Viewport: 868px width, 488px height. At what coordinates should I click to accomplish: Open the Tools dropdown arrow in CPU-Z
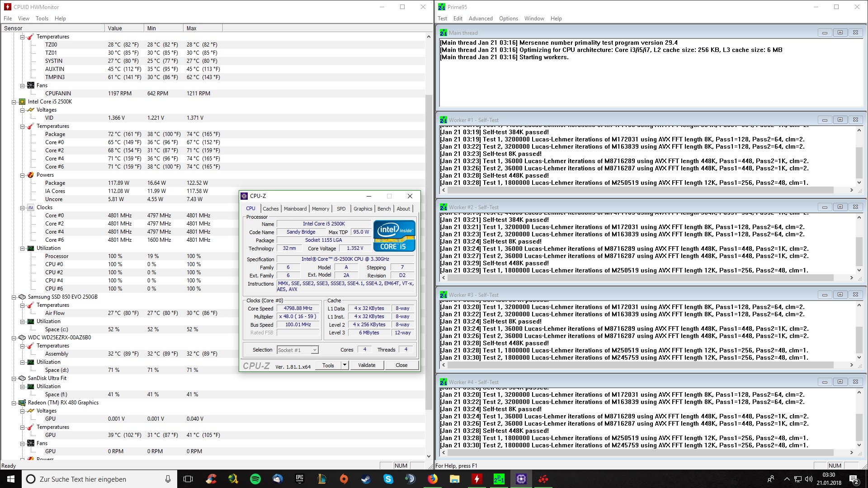(x=344, y=365)
